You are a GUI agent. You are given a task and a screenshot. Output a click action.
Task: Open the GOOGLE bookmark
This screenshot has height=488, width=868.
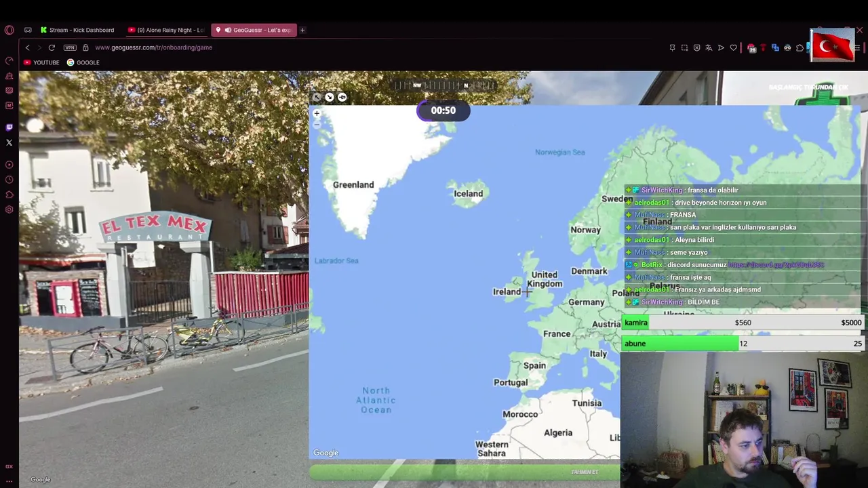[x=83, y=62]
